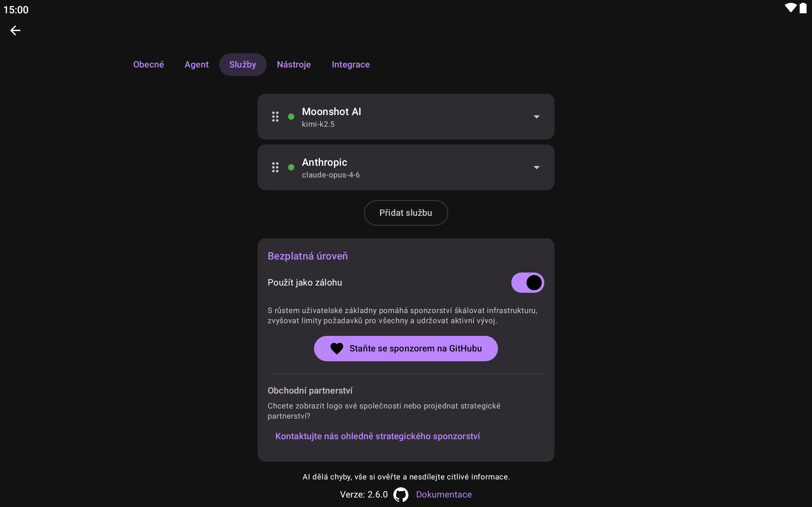Grab the Anthropic drag handle

pyautogui.click(x=275, y=167)
